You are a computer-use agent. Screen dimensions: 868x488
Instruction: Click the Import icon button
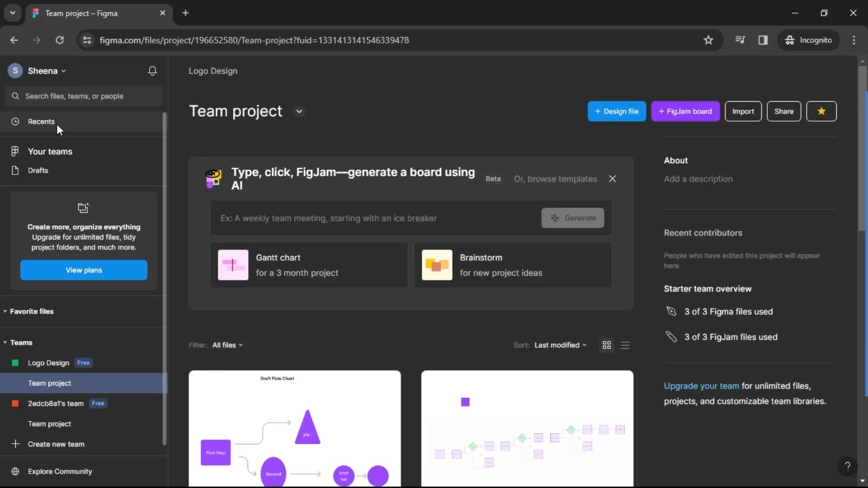[743, 111]
